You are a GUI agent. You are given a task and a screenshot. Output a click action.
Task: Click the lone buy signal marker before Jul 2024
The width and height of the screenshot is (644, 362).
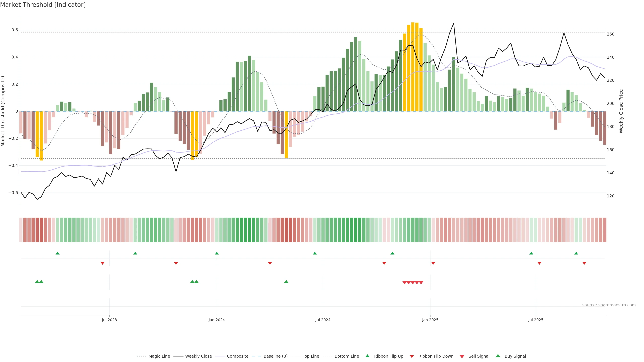tap(286, 282)
